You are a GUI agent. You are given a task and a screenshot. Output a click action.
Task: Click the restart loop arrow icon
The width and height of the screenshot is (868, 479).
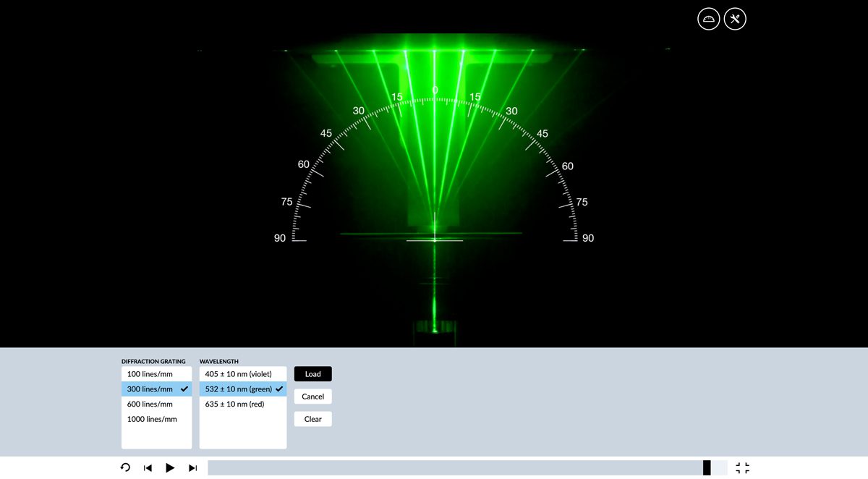point(125,468)
